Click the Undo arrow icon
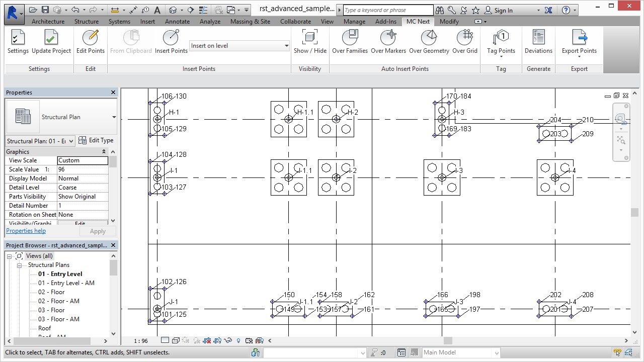The width and height of the screenshot is (644, 362). 75,10
